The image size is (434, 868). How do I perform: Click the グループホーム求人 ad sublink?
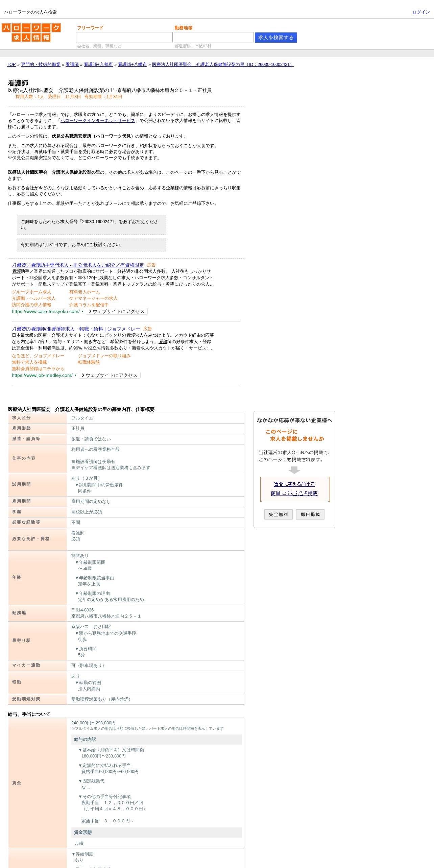tap(31, 292)
